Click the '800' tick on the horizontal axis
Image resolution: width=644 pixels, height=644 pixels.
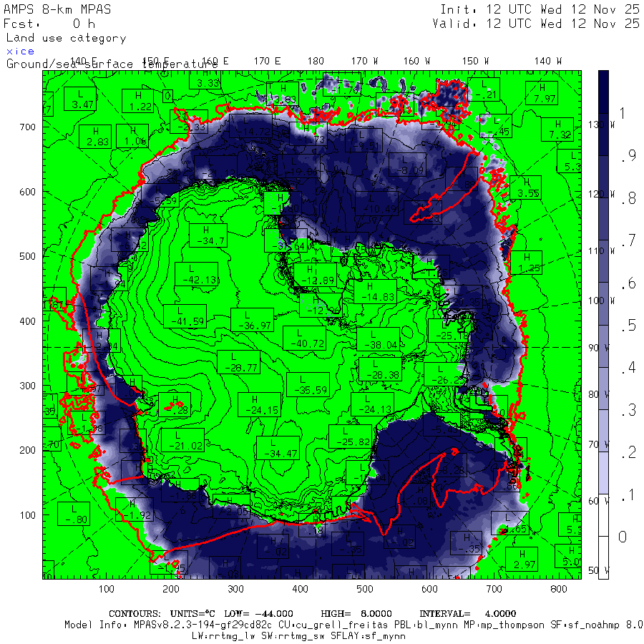pyautogui.click(x=559, y=589)
